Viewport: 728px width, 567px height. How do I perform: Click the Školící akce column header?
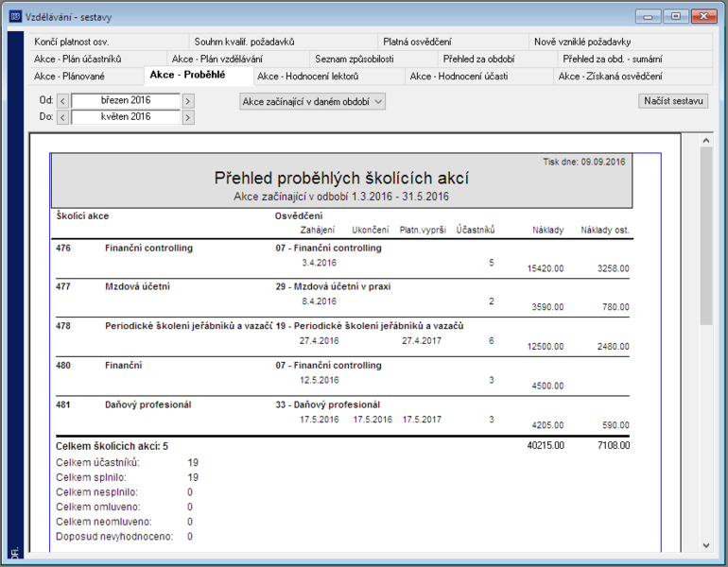pos(82,216)
